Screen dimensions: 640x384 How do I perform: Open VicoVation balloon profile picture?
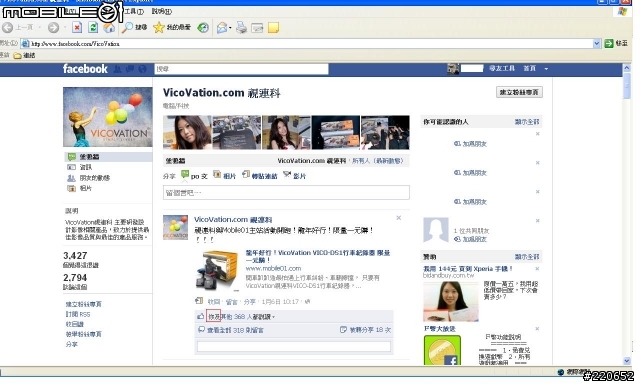[108, 117]
